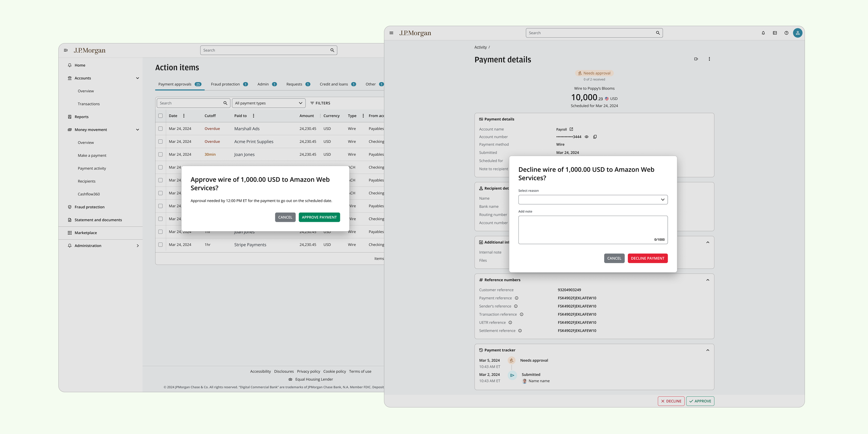Copy the account number with the copy icon

click(x=595, y=137)
